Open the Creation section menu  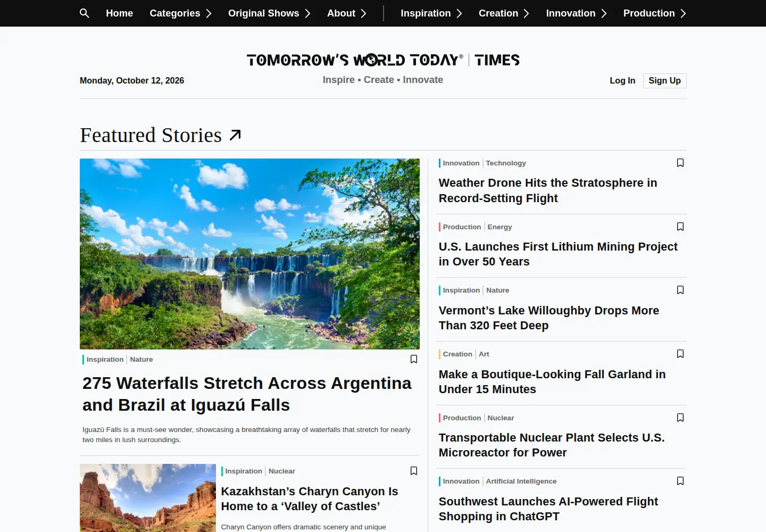[498, 13]
